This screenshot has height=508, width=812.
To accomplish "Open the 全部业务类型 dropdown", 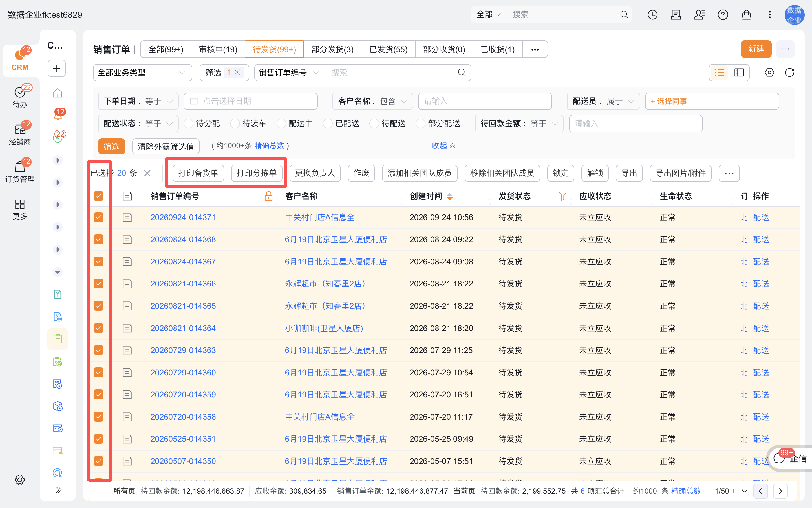I will tap(142, 73).
